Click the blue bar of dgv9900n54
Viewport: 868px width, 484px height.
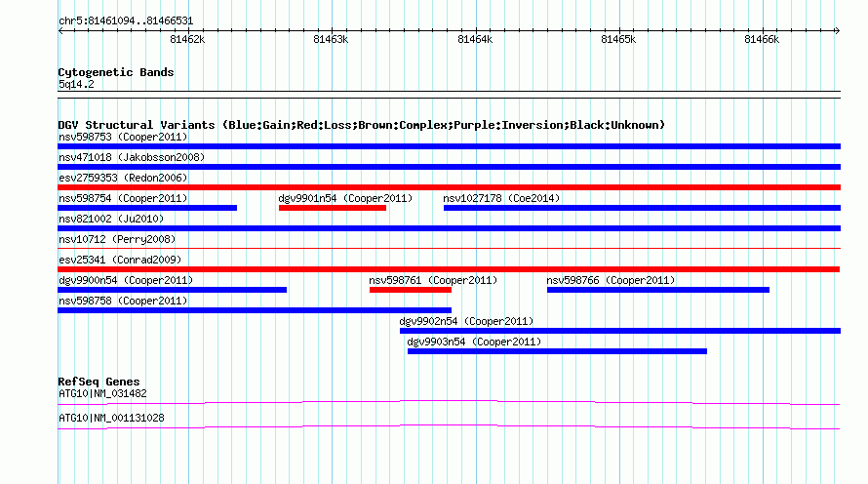point(173,290)
